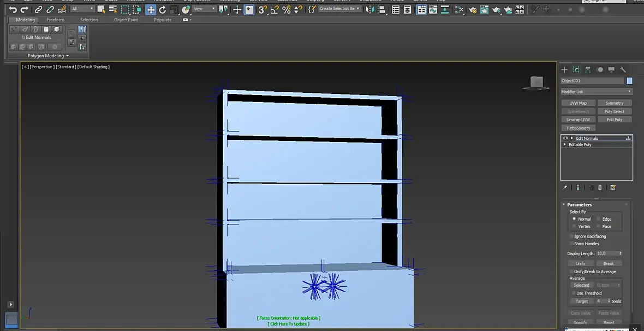Activate the Select and Move tool

[x=151, y=9]
